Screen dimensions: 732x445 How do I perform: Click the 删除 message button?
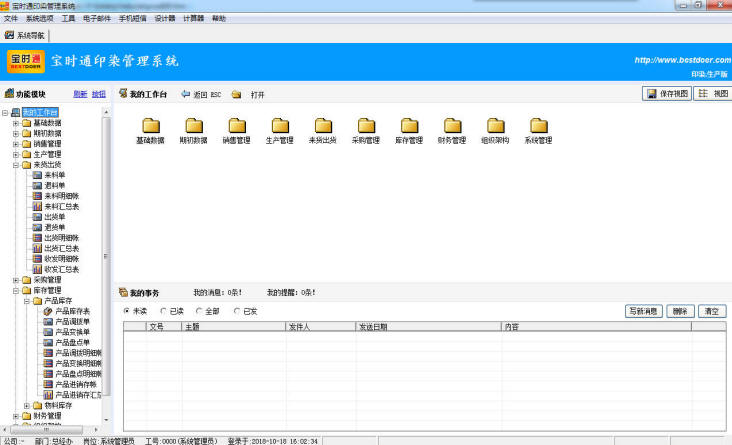[x=680, y=311]
